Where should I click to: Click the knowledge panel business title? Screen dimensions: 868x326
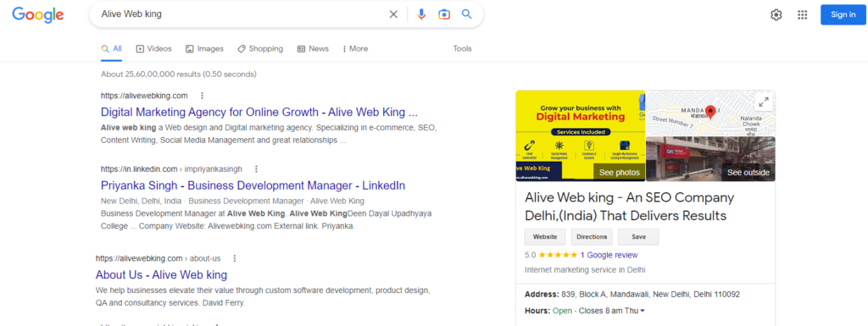630,206
